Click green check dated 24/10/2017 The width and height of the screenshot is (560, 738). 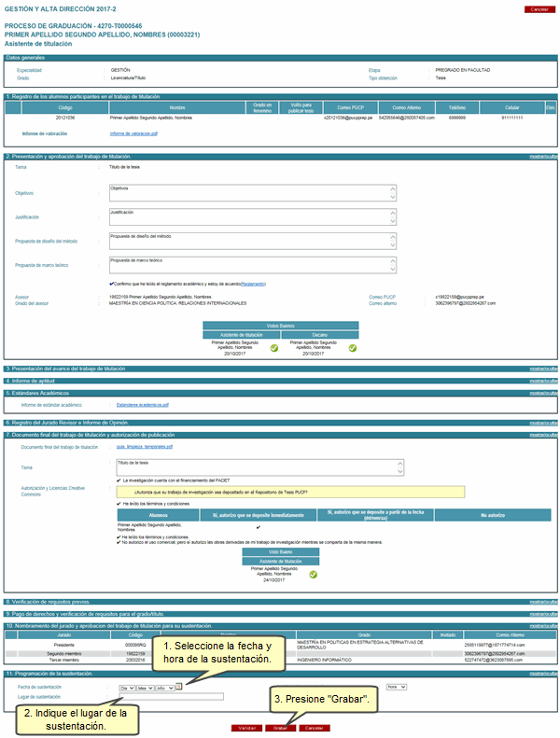[x=314, y=575]
